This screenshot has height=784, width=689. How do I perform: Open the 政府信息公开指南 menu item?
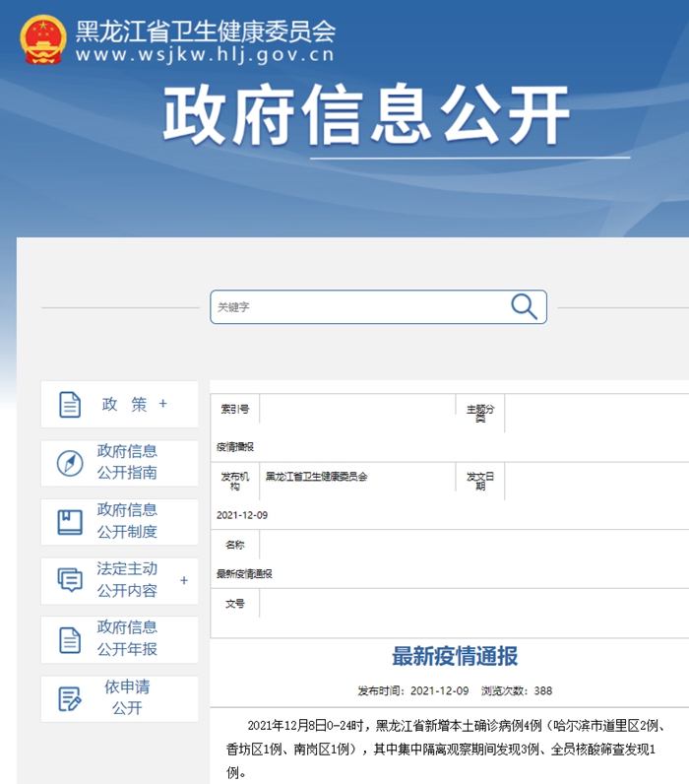tap(127, 462)
